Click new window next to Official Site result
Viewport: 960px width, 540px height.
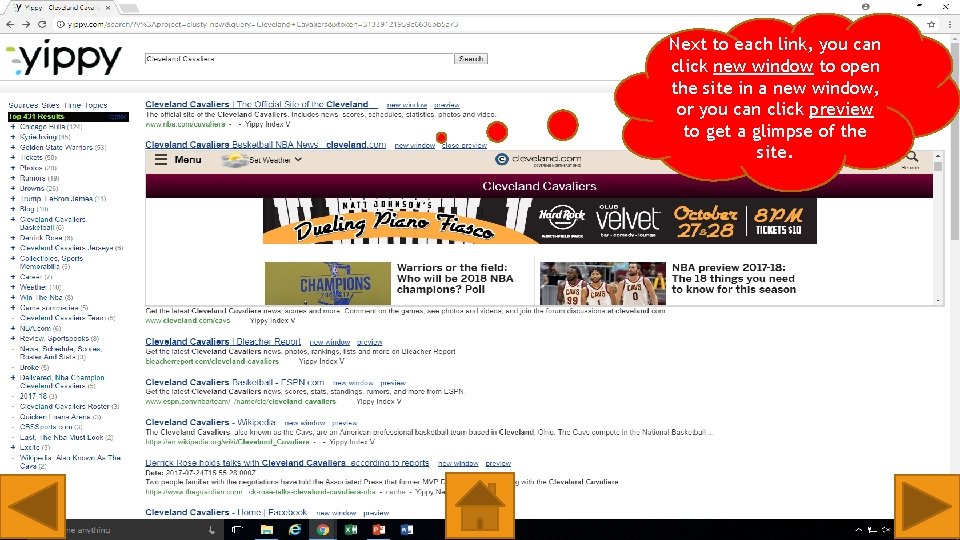(407, 105)
